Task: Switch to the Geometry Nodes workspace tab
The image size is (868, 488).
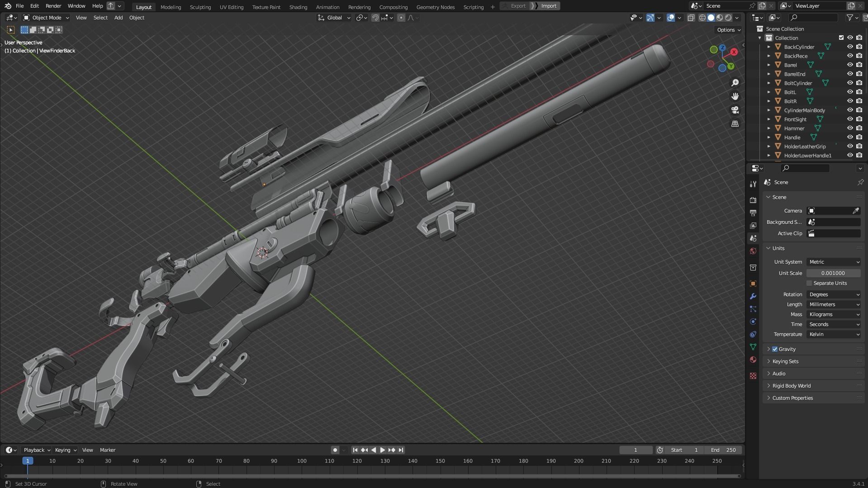Action: pyautogui.click(x=436, y=7)
